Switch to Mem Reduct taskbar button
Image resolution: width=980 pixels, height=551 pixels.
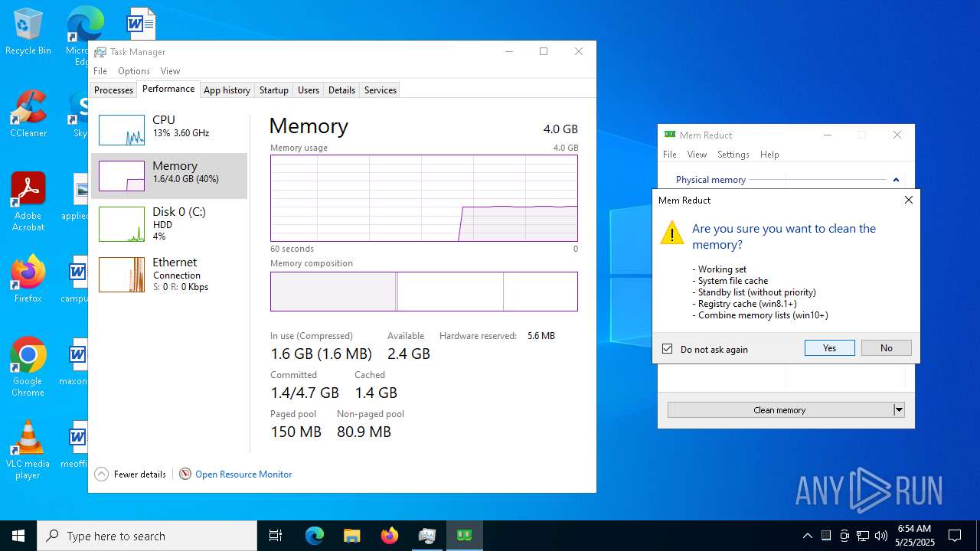(x=465, y=536)
